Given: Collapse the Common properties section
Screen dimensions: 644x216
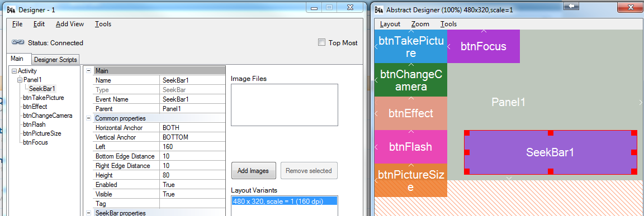Looking at the screenshot, I should pyautogui.click(x=88, y=118).
